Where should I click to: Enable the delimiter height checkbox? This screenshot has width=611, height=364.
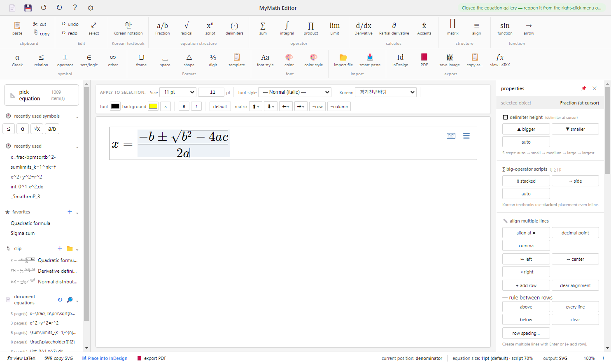(505, 117)
